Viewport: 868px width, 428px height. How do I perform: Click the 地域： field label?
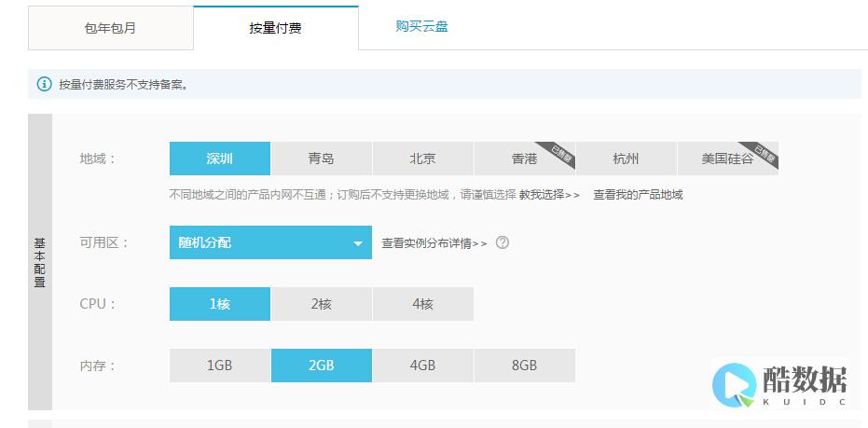click(98, 159)
